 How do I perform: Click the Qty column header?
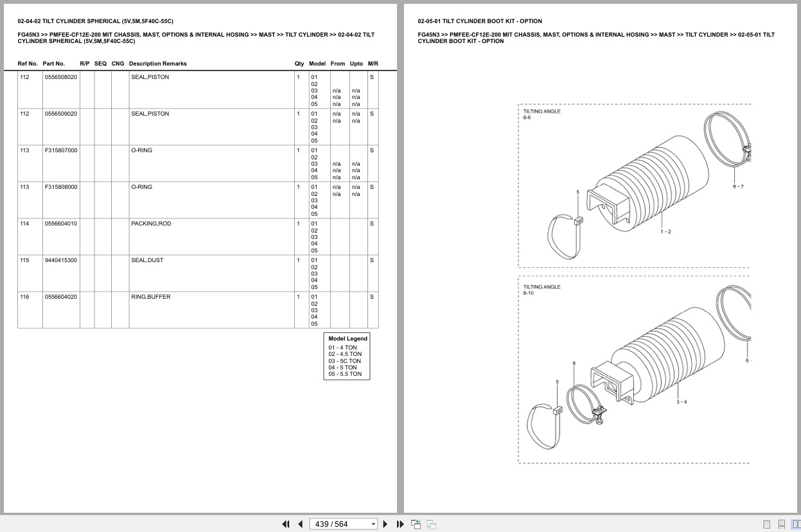click(299, 64)
